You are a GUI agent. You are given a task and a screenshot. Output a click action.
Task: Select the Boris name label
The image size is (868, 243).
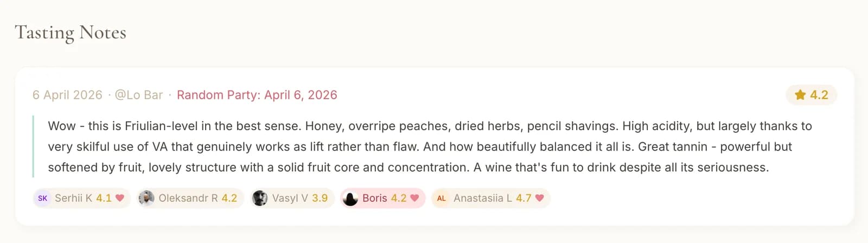pyautogui.click(x=374, y=199)
